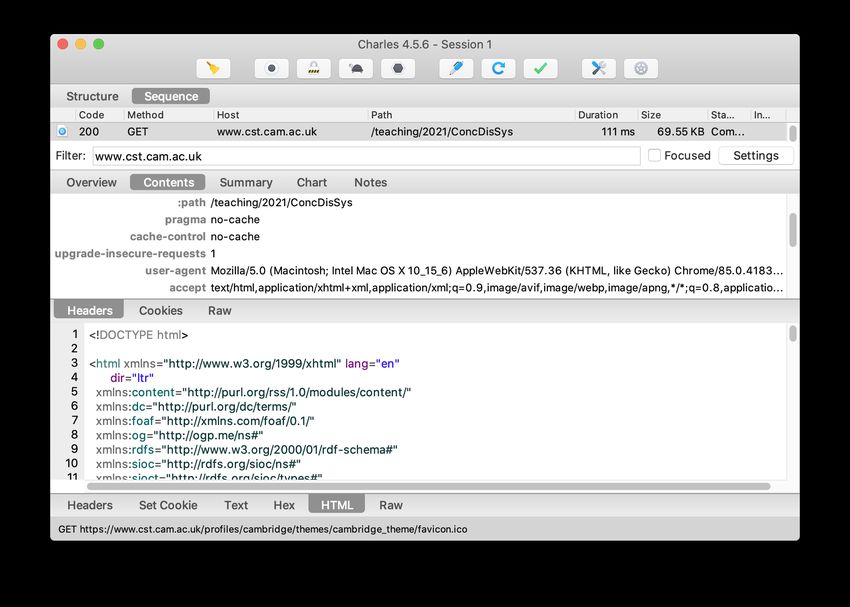
Task: Sort by the Path column header
Action: (471, 115)
